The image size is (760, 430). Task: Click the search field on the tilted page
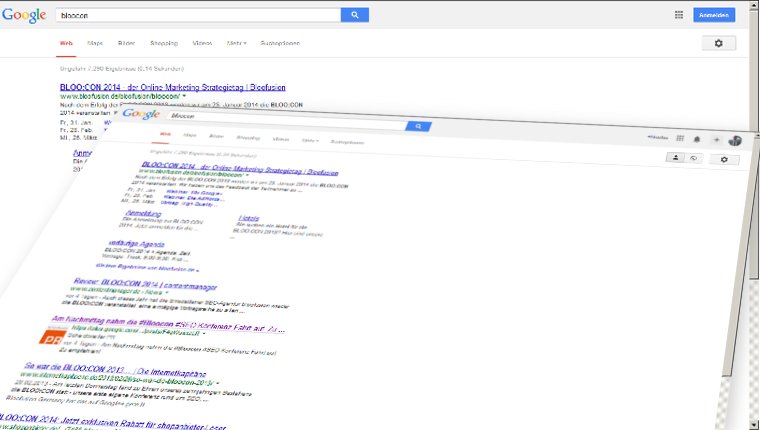coord(286,121)
